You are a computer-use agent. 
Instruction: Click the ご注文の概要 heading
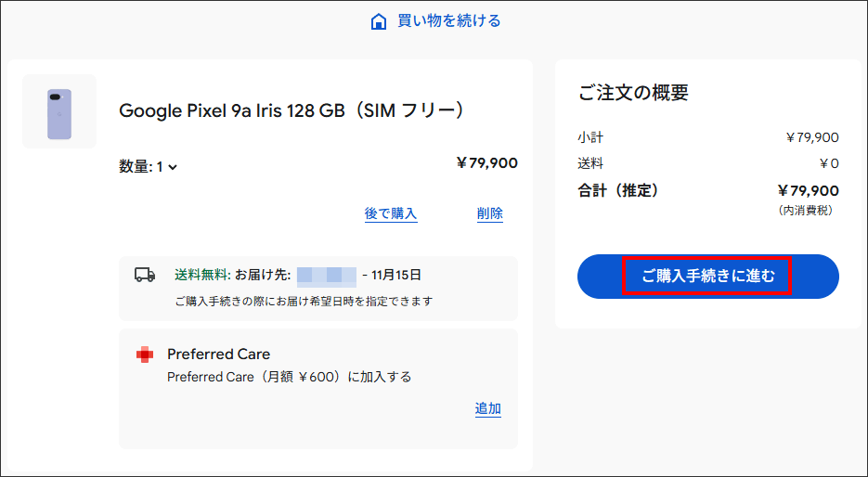633,93
